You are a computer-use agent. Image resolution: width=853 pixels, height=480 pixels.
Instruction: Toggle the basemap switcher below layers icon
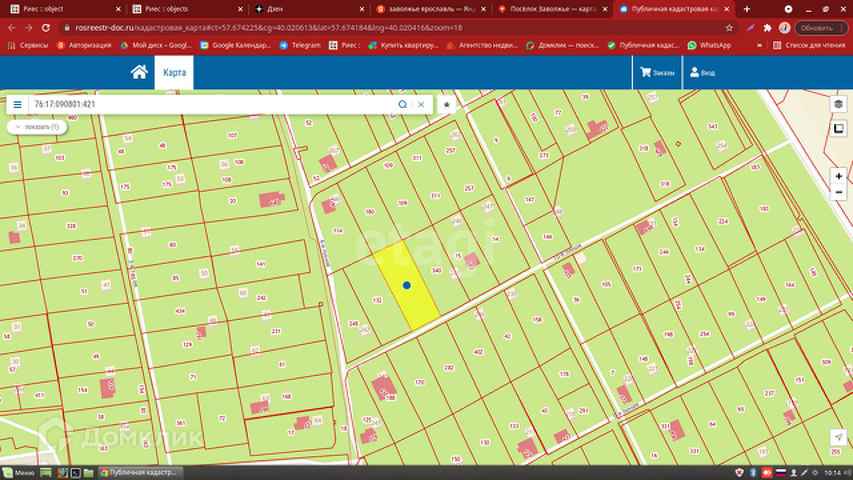point(838,128)
